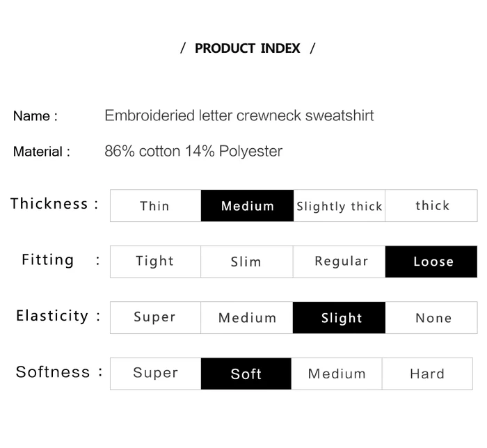Choose Super in the Softness row
Viewport: 487px width, 448px height.
tap(155, 374)
